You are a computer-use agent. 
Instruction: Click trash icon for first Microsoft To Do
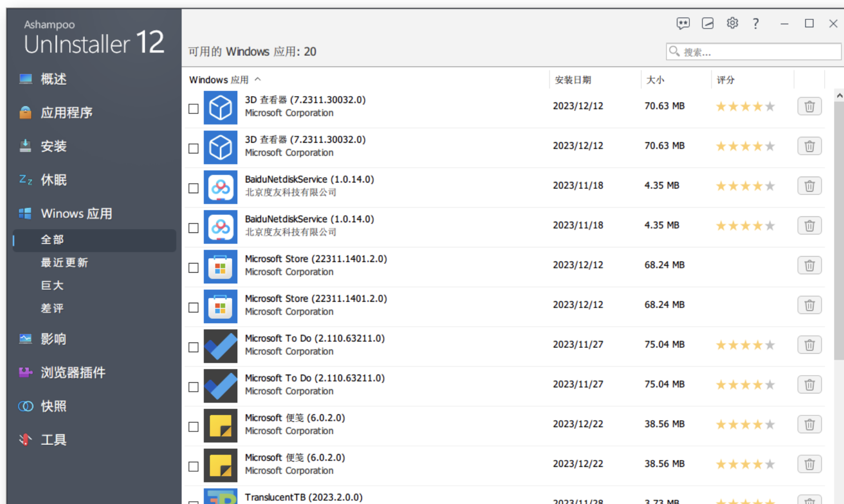click(809, 345)
